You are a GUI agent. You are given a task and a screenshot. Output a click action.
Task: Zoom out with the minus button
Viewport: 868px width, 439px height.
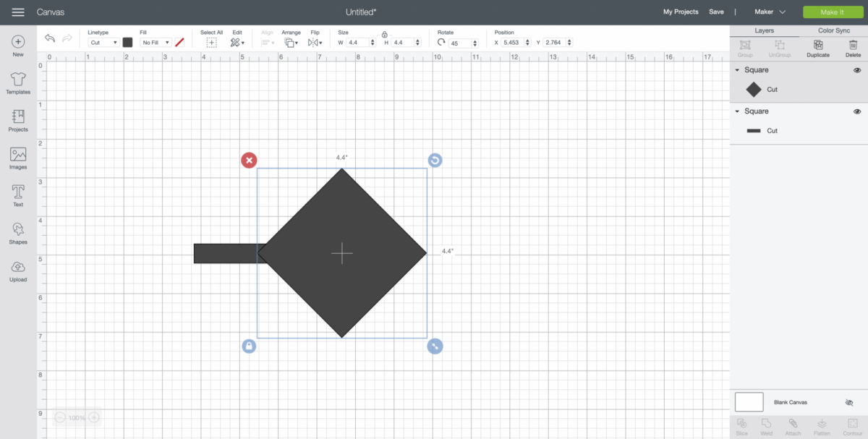(60, 417)
